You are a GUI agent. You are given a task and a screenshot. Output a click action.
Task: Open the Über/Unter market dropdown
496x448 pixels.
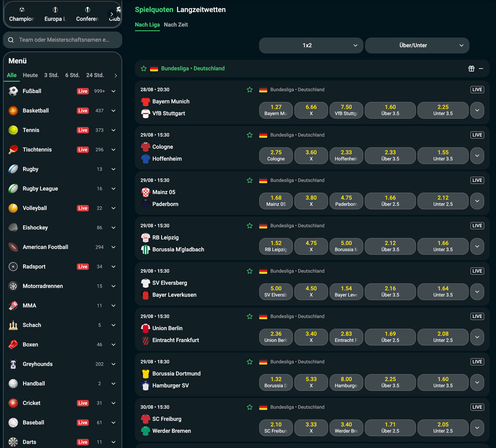pos(417,45)
